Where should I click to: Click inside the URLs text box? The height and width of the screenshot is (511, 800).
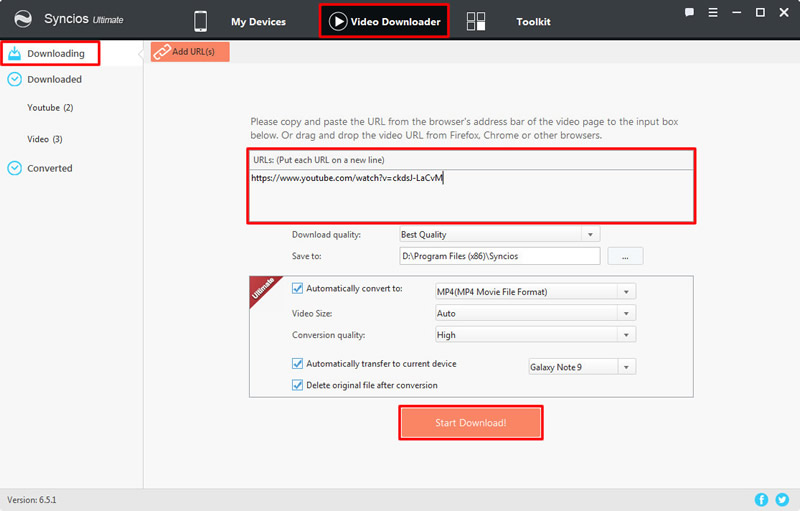(x=471, y=196)
